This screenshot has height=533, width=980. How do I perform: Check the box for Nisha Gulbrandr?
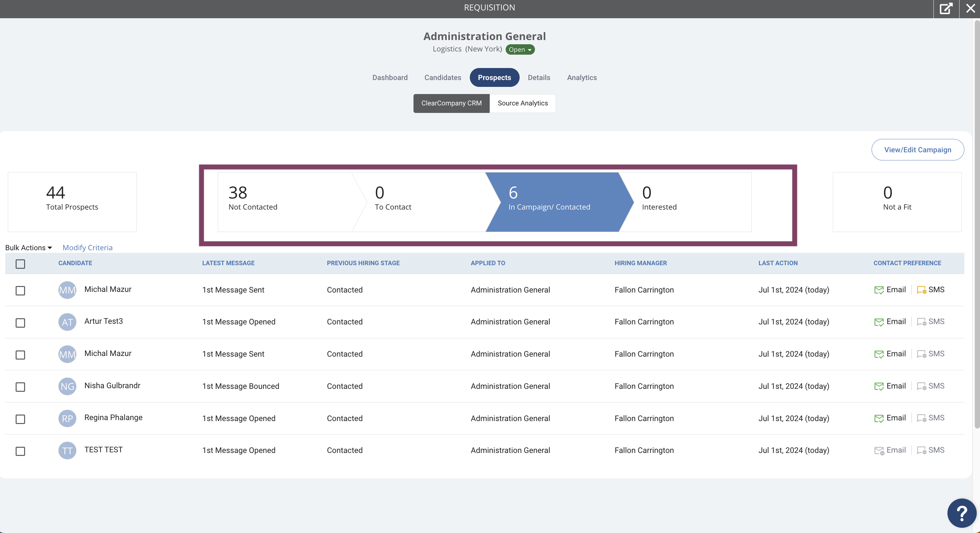[x=20, y=387]
